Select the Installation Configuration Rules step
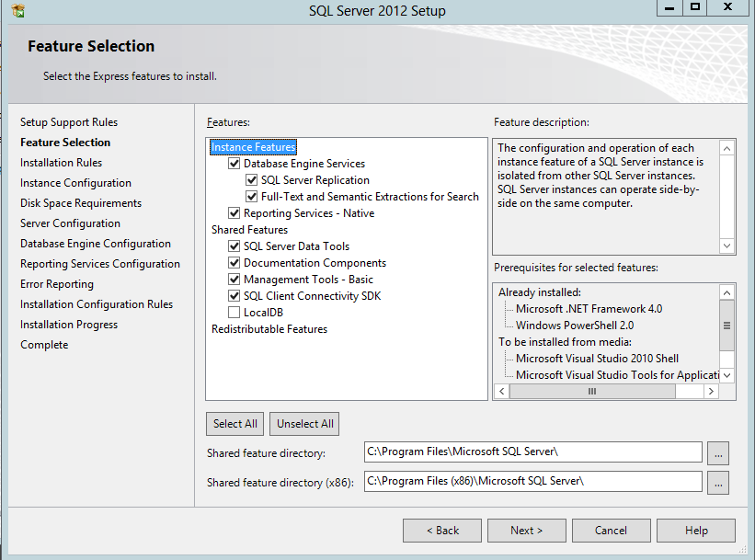This screenshot has height=560, width=755. click(x=97, y=304)
